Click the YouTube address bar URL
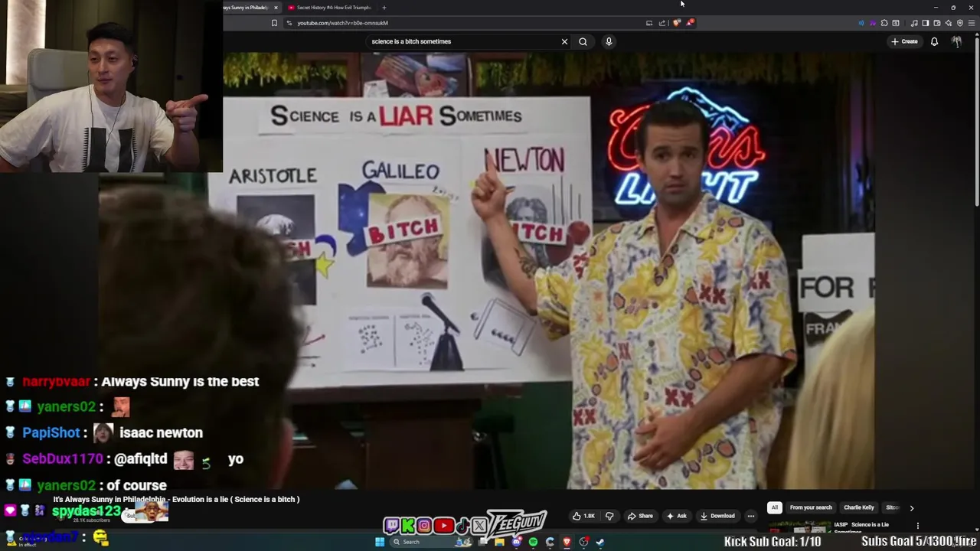This screenshot has width=980, height=551. tap(342, 23)
